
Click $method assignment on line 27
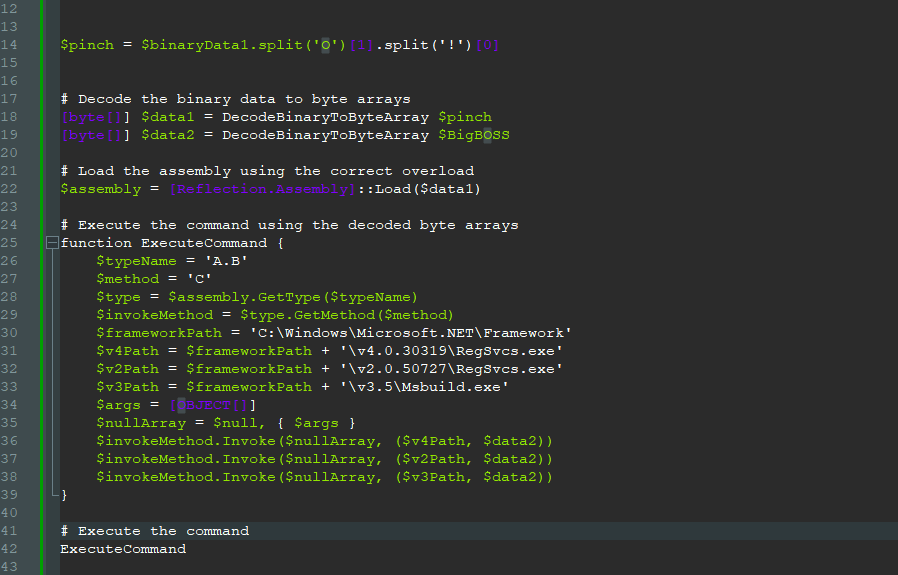[128, 279]
